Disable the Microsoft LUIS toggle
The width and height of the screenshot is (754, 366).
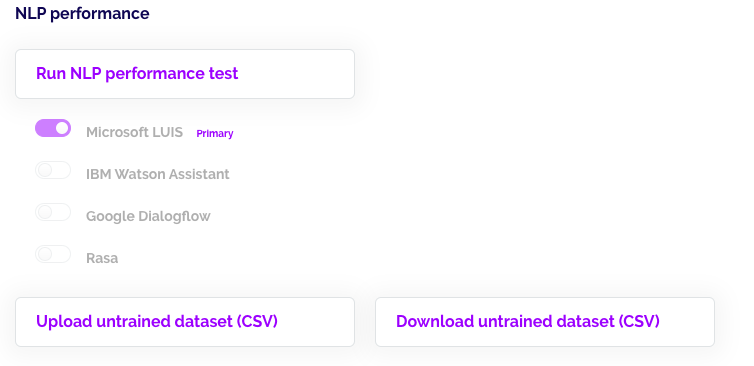(53, 128)
